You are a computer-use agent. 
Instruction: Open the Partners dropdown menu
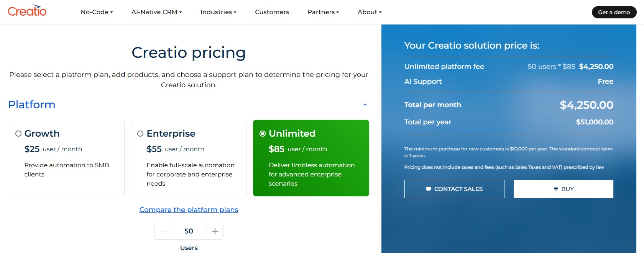coord(323,12)
